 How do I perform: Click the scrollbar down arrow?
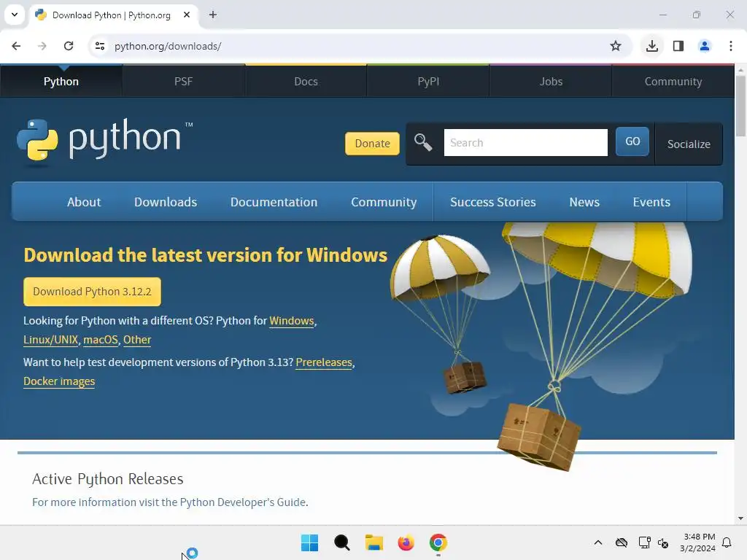click(x=740, y=518)
